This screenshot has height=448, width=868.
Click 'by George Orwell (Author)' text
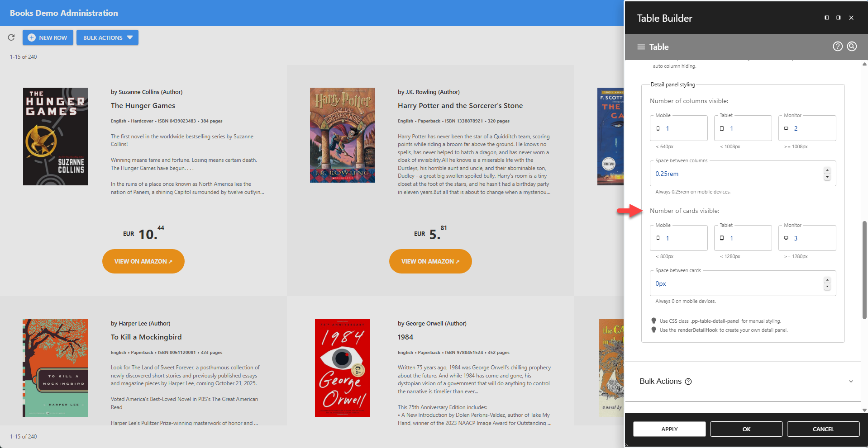click(432, 324)
